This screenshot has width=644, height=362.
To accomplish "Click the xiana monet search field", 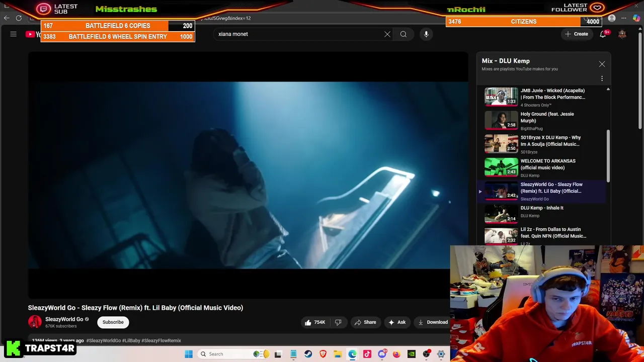I will [x=299, y=34].
